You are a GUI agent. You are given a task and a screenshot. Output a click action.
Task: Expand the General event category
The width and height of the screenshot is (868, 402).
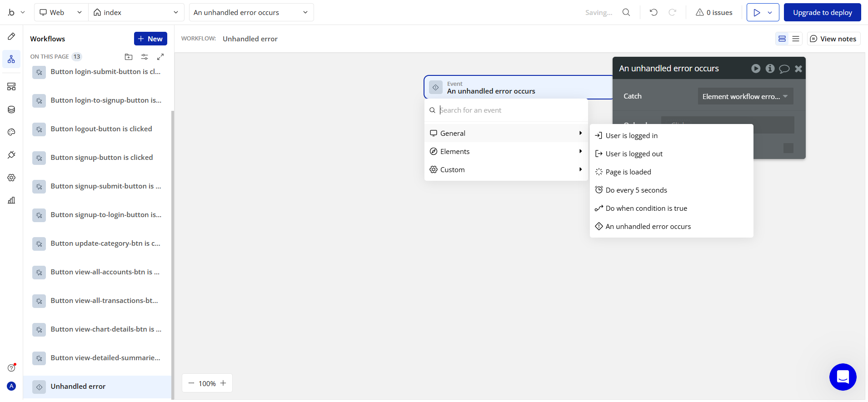point(506,133)
